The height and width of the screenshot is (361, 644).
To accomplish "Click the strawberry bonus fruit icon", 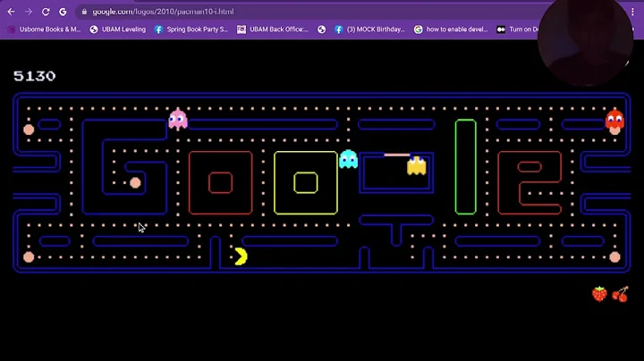I will tap(599, 294).
